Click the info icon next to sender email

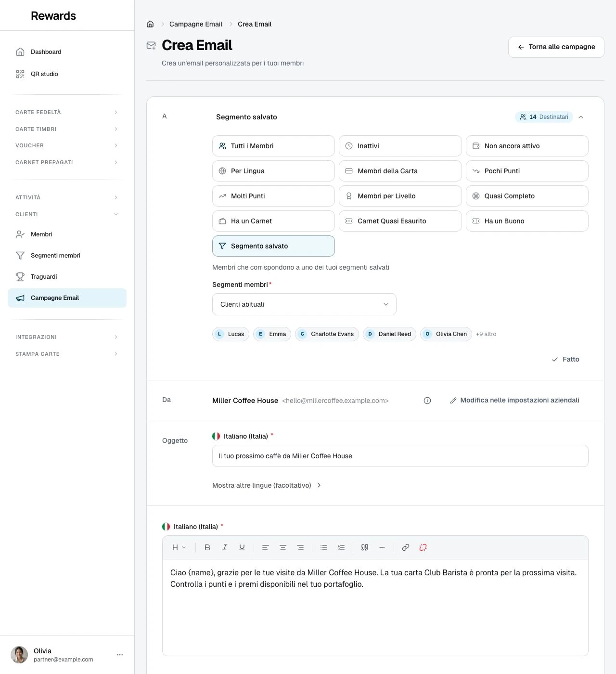click(x=427, y=401)
